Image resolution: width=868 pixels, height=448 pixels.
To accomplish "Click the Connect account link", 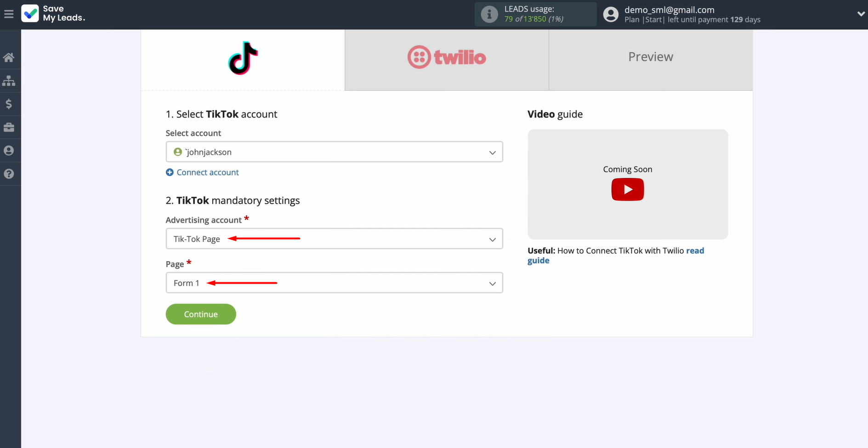I will click(x=202, y=172).
